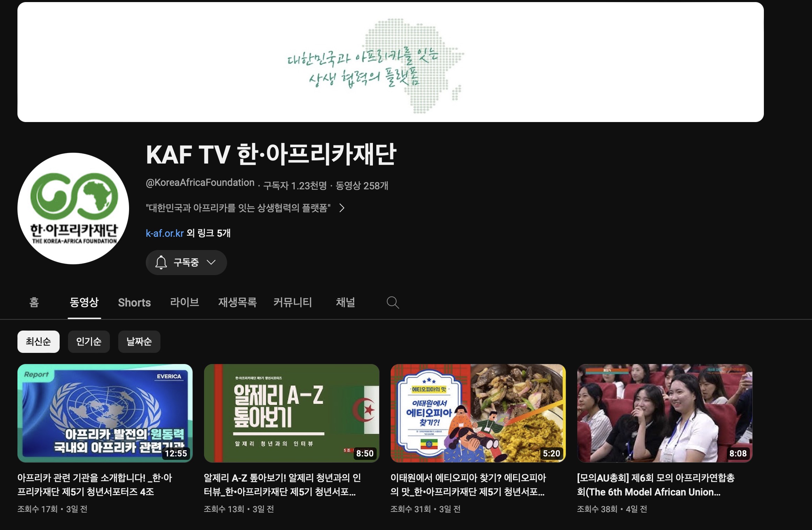
Task: Open the 알제리 A-Z 톺아보기 video thumbnail
Action: click(292, 413)
